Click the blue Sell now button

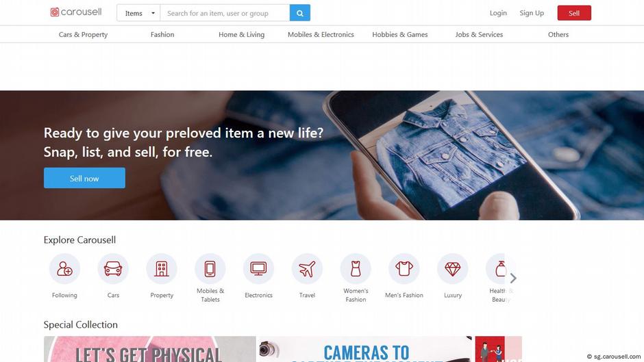click(x=84, y=178)
